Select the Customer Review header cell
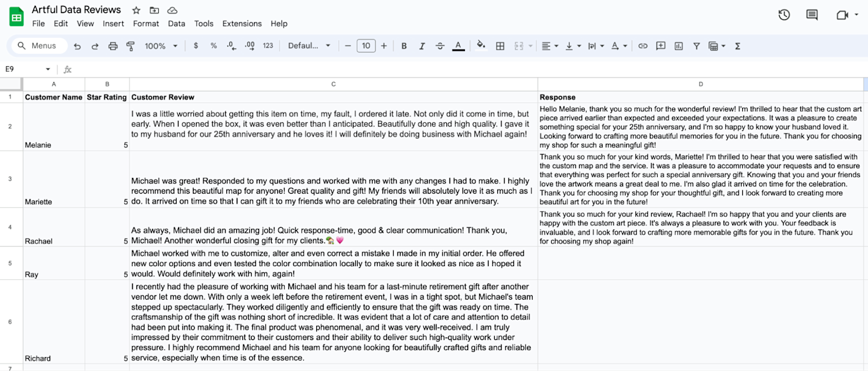The image size is (868, 371). 334,97
